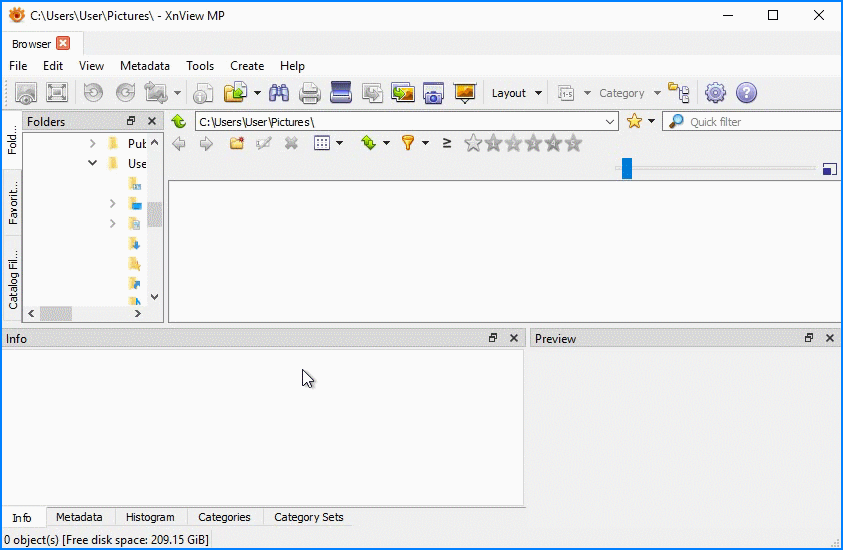
Task: Click the binoculars Find icon
Action: click(x=278, y=93)
